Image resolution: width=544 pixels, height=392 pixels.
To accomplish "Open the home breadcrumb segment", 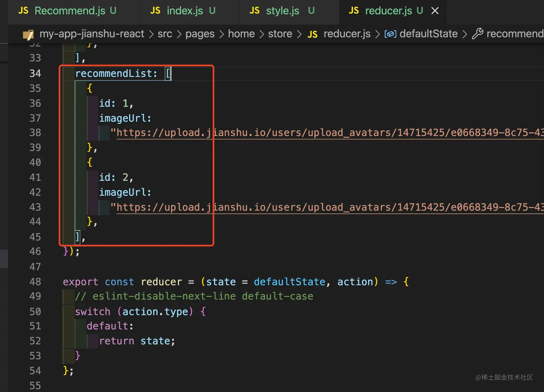I will coord(241,34).
